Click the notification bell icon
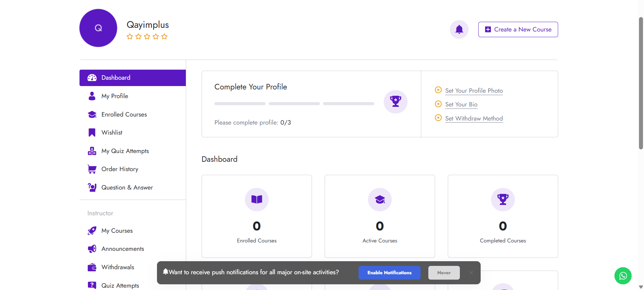644x290 pixels. coord(459,29)
